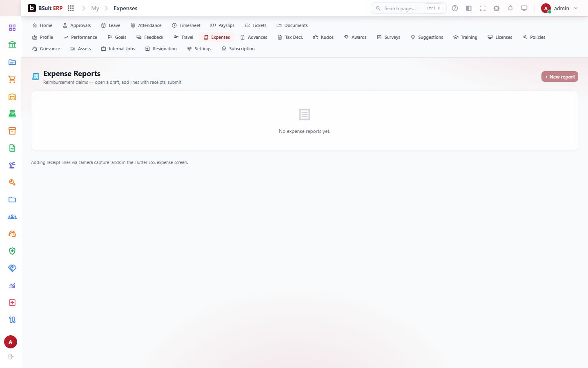Open the folder icon in sidebar
The height and width of the screenshot is (368, 588).
tap(12, 200)
